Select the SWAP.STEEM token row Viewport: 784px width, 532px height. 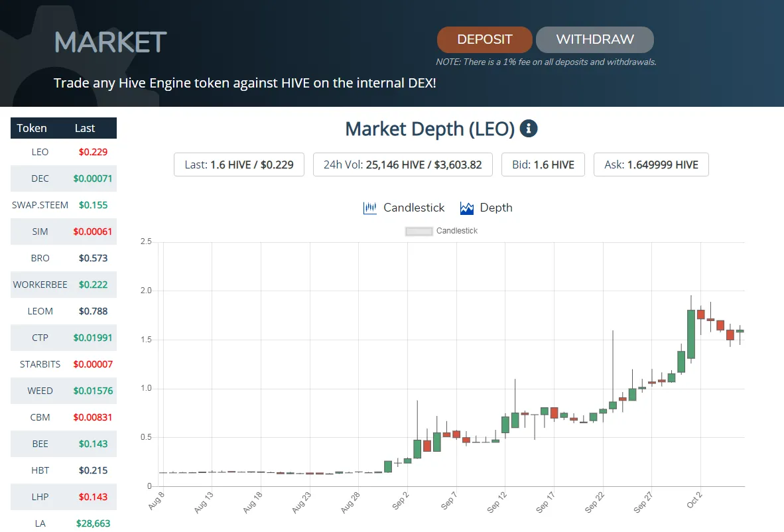point(64,205)
